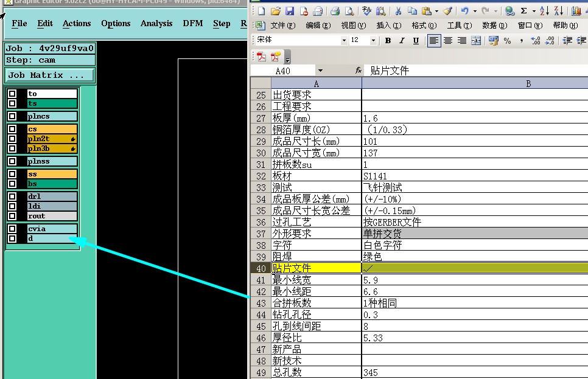
Task: Click the Job Matrix button
Action: click(x=49, y=75)
